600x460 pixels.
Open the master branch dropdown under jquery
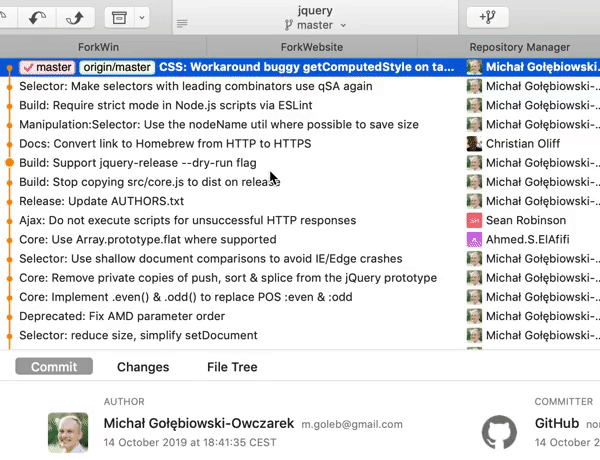click(315, 25)
